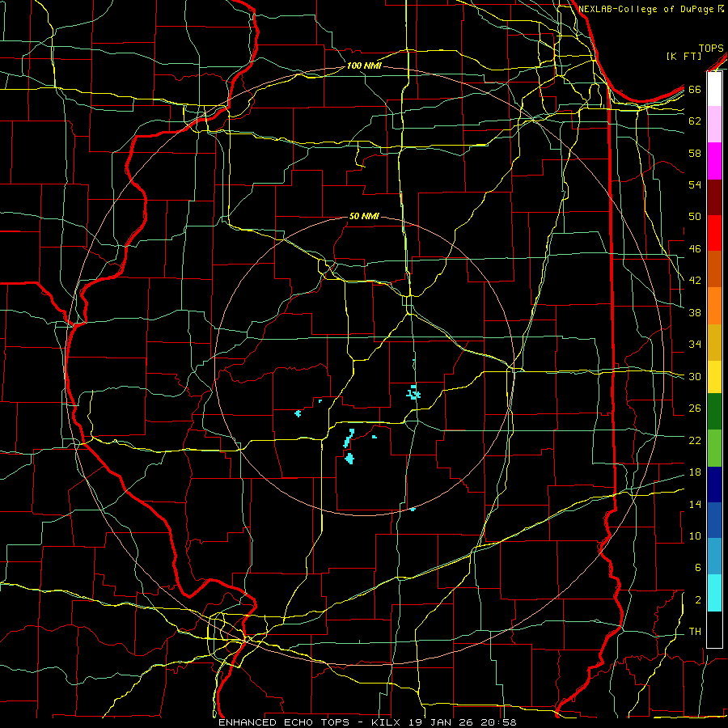The width and height of the screenshot is (728, 728).
Task: Select the [K FT] units label
Action: [x=684, y=57]
